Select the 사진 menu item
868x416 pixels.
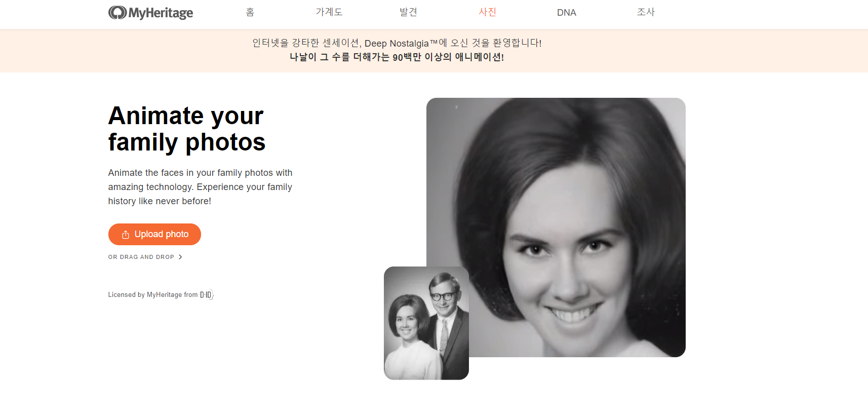click(x=488, y=12)
